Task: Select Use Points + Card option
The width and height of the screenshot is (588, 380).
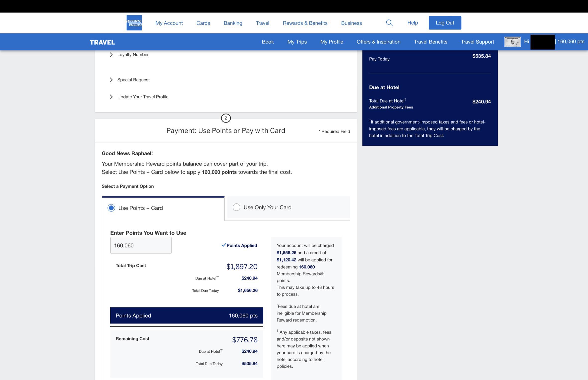Action: (x=111, y=208)
